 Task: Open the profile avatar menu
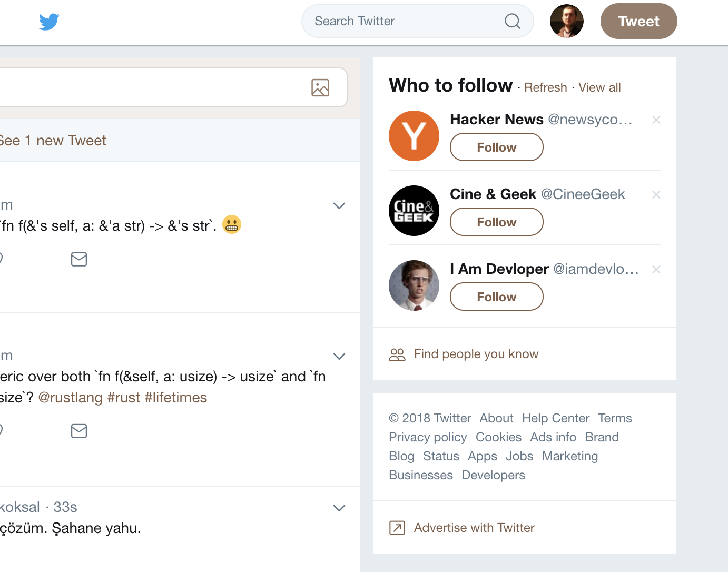pyautogui.click(x=566, y=21)
